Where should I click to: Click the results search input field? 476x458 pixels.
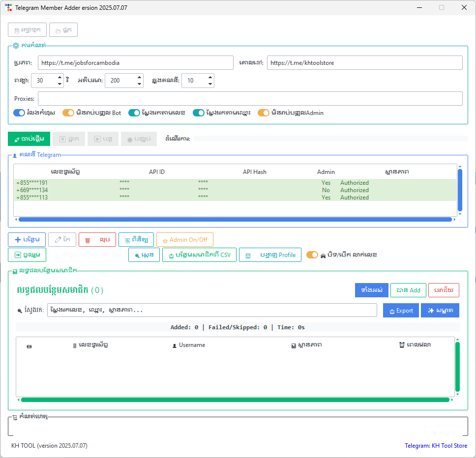(212, 310)
